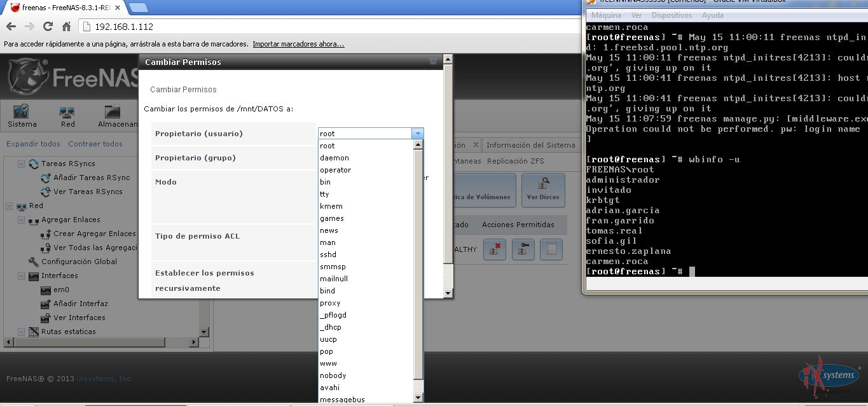
Task: Pick proxy in the owner dropdown
Action: tap(366, 303)
